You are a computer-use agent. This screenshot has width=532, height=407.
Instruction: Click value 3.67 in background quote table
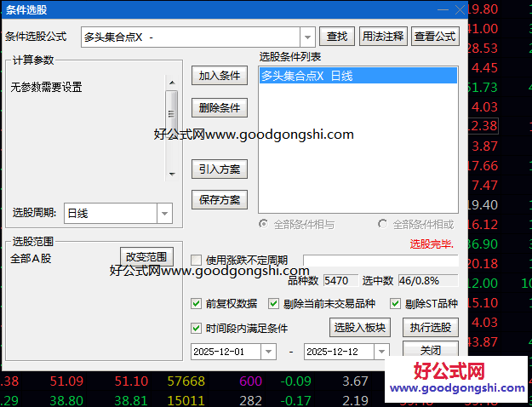(x=355, y=381)
